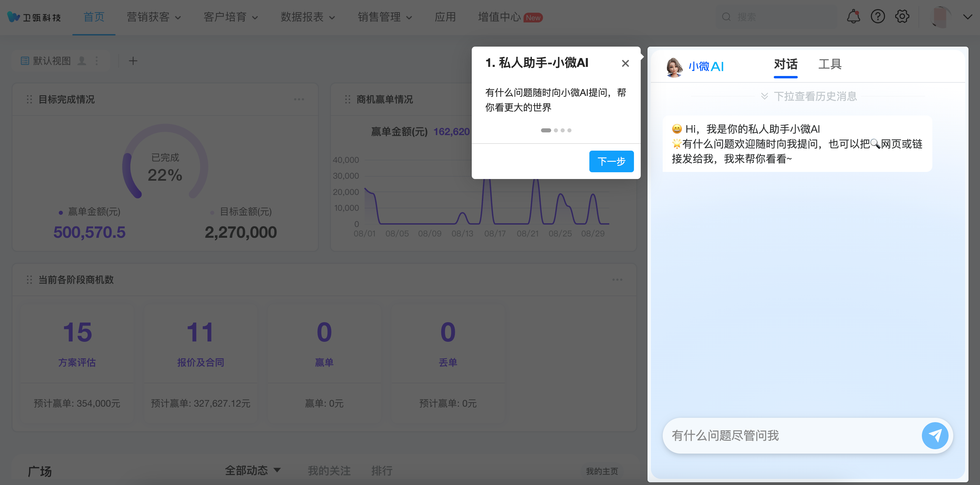Click 下拉查看历史消息 link
Viewport: 980px width, 485px height.
[x=815, y=96]
